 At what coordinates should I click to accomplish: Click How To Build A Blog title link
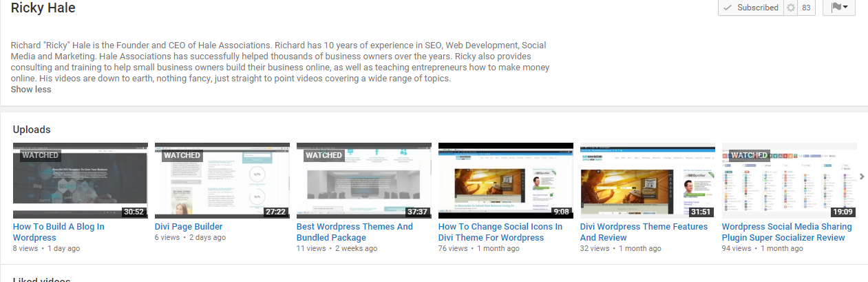59,232
